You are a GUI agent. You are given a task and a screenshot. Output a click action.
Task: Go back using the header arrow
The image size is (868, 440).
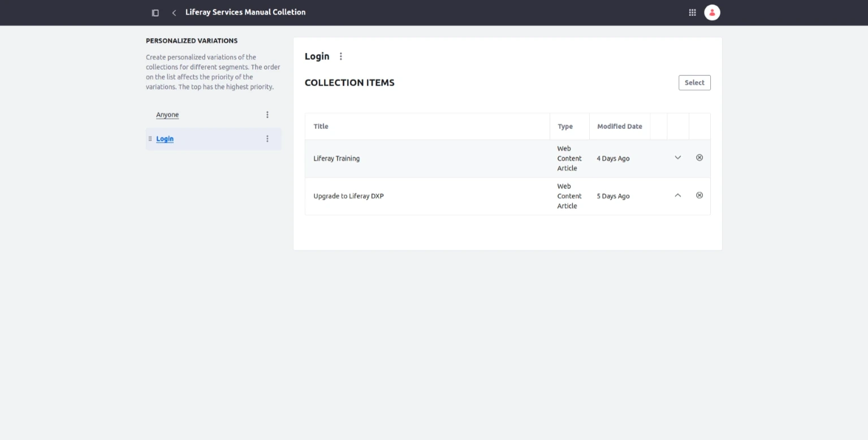pos(174,12)
